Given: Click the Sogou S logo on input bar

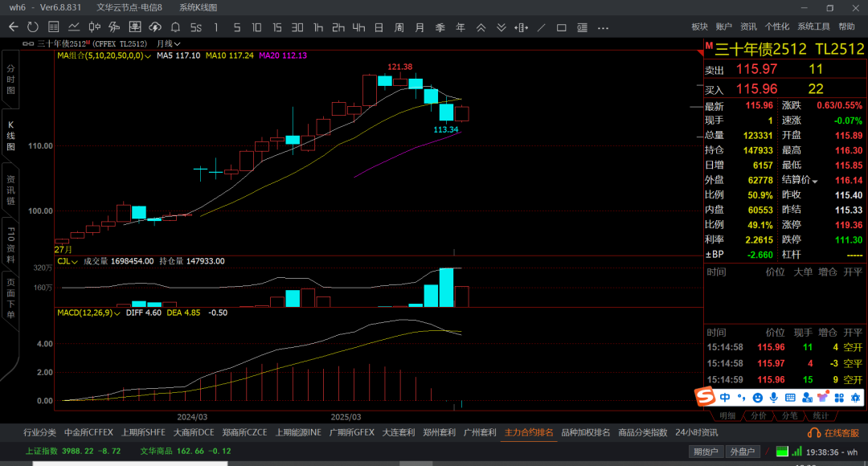Looking at the screenshot, I should (706, 397).
